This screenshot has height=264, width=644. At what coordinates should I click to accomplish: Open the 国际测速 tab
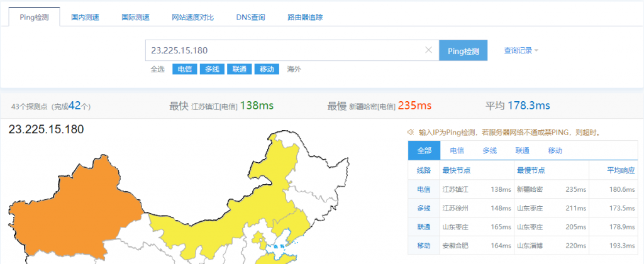[x=136, y=17]
